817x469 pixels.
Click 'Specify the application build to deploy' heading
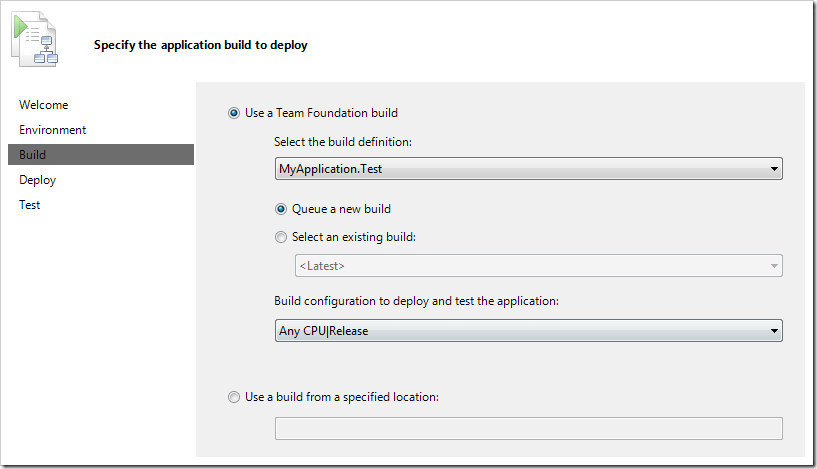pos(201,45)
